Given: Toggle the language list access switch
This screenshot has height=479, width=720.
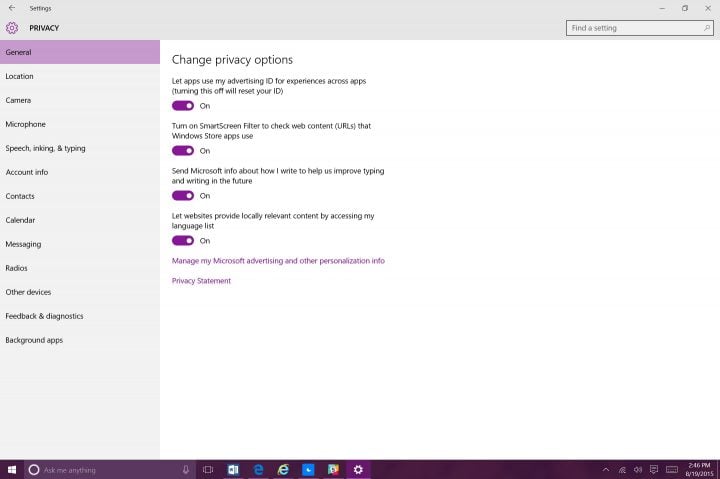Looking at the screenshot, I should pyautogui.click(x=183, y=241).
